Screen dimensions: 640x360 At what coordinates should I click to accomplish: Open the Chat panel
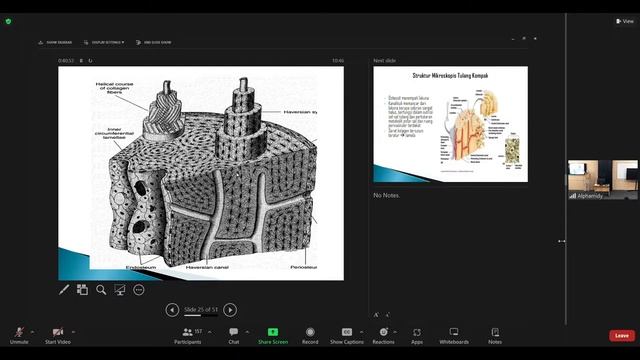(x=234, y=336)
